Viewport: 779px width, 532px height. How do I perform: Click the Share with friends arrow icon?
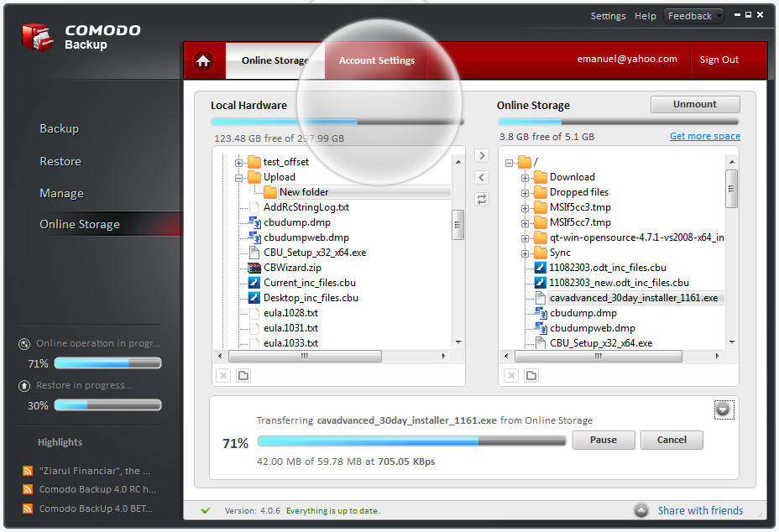[641, 510]
